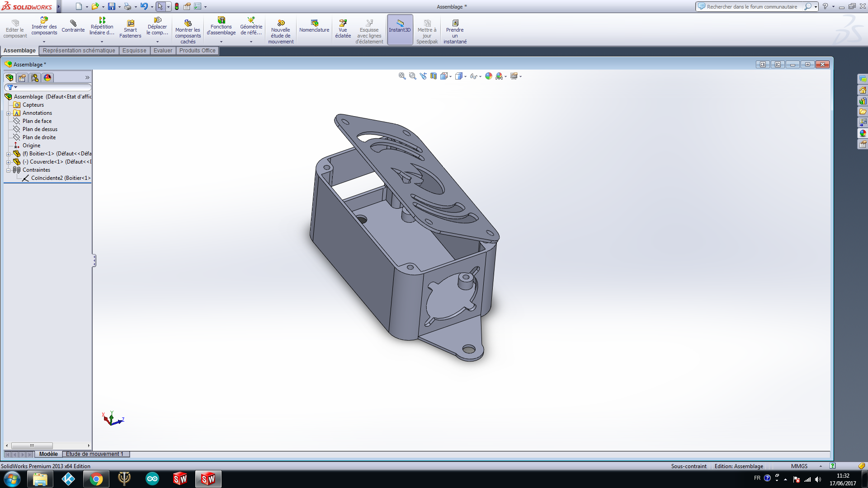The width and height of the screenshot is (868, 488).
Task: Click the Contrainte (mate) tool
Action: pos(73,26)
